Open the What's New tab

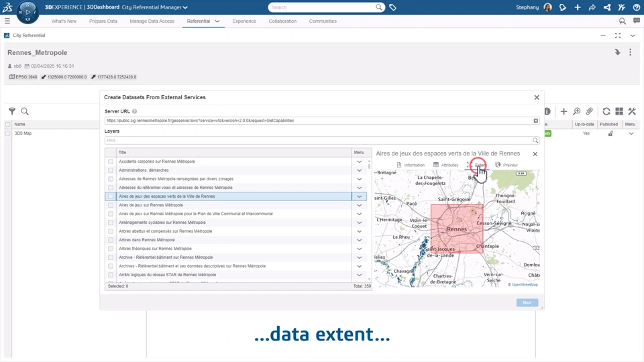[x=64, y=21]
